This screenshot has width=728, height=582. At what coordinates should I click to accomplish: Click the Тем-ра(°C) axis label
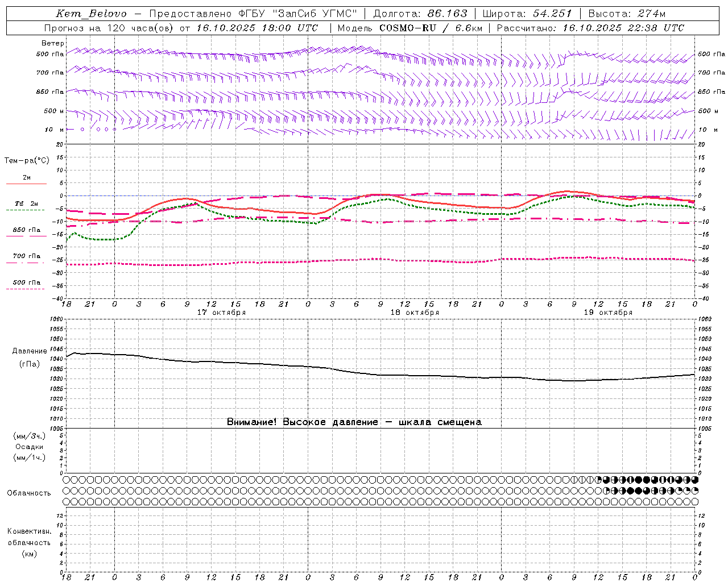27,161
